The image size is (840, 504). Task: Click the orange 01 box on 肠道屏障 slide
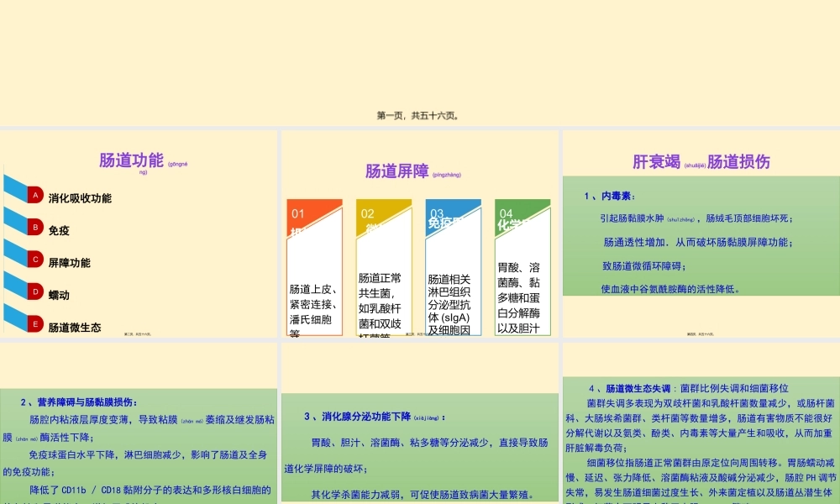(313, 267)
